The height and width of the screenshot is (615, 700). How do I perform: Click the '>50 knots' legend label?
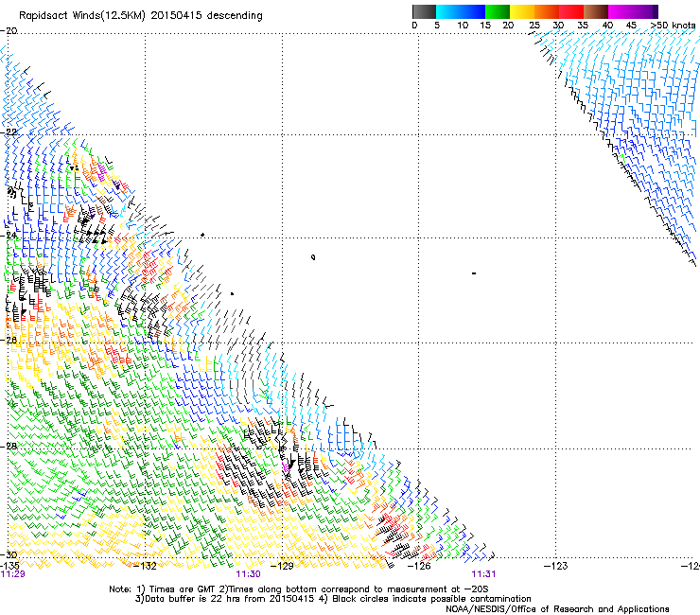(x=673, y=26)
